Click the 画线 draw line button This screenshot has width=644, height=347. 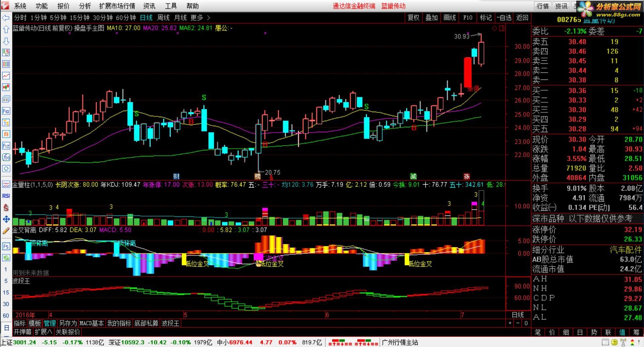449,18
